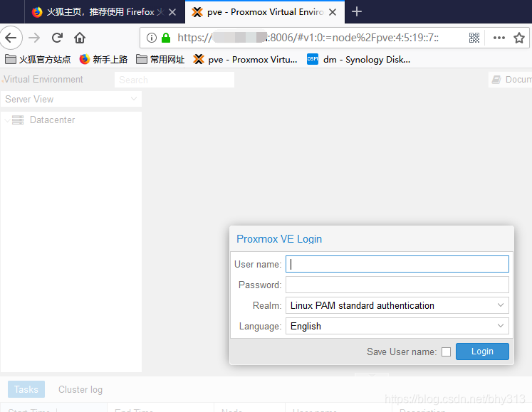Open page actions three-dots menu
The height and width of the screenshot is (412, 532).
point(499,38)
